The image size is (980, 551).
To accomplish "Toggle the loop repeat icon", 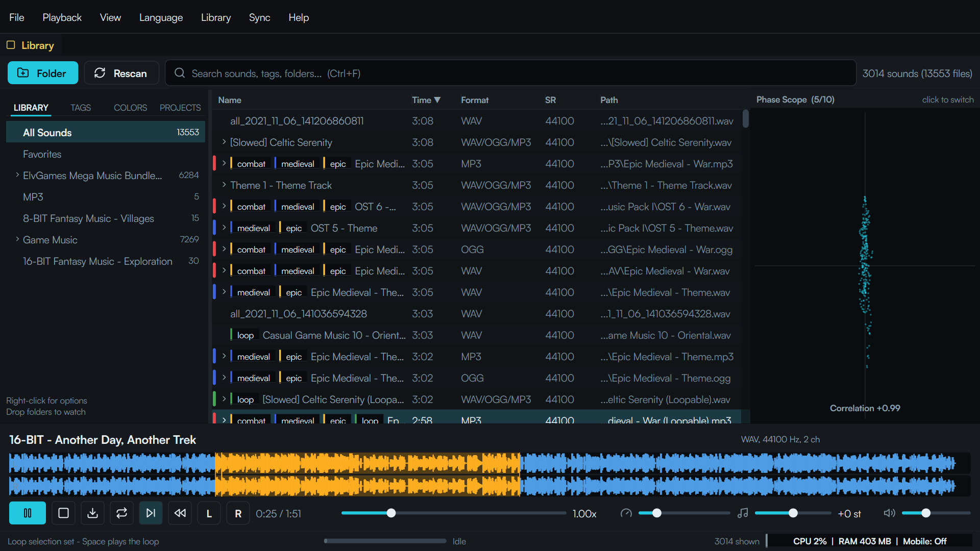I will point(121,513).
